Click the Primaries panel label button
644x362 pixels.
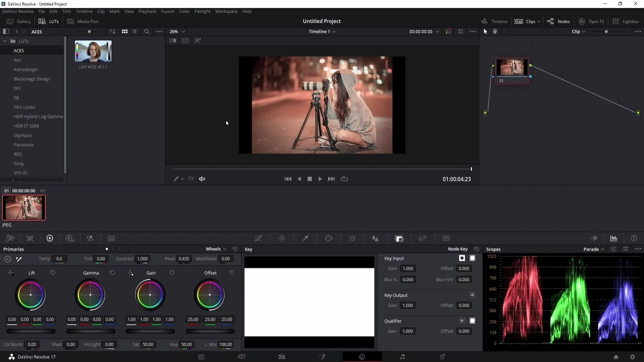13,249
